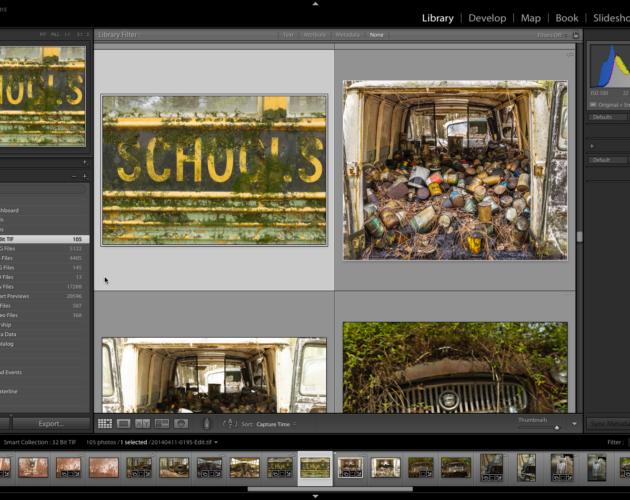Click the Sync Metadata button
The width and height of the screenshot is (630, 500).
pyautogui.click(x=608, y=424)
